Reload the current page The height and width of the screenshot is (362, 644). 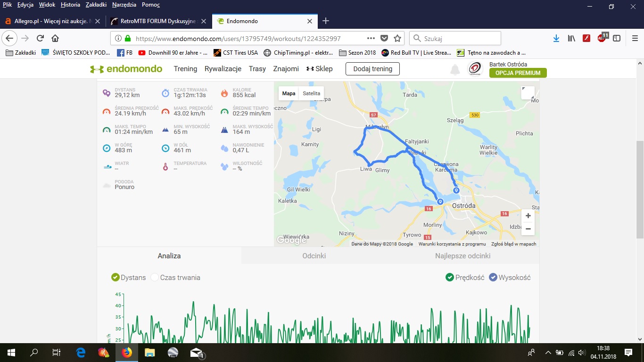pos(41,39)
